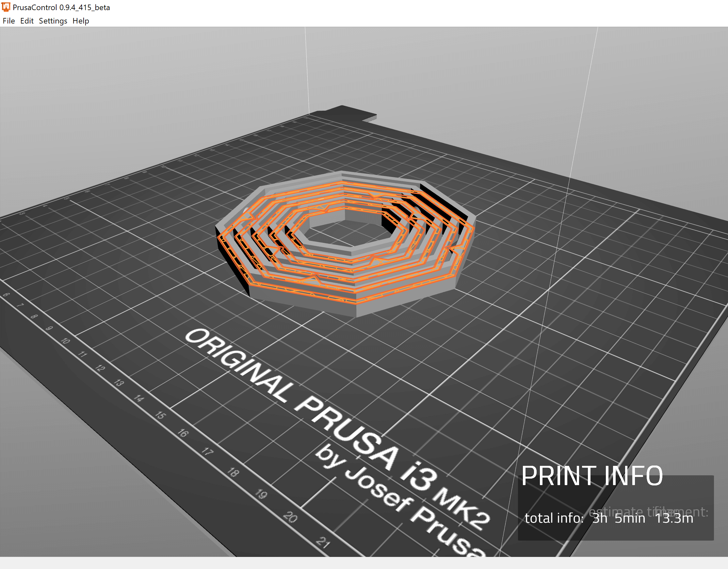Screen dimensions: 728x569
Task: Click the total info label
Action: (x=554, y=519)
